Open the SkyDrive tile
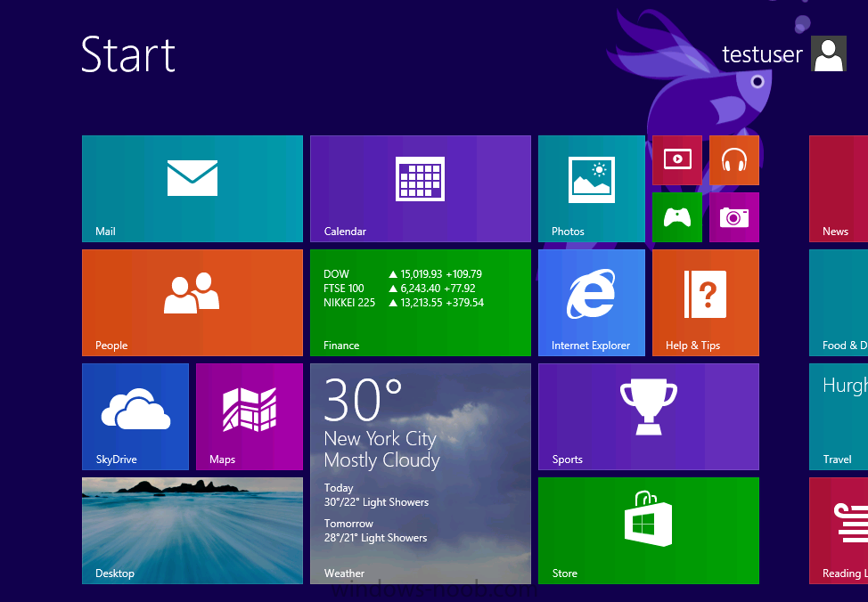This screenshot has height=602, width=868. point(135,417)
